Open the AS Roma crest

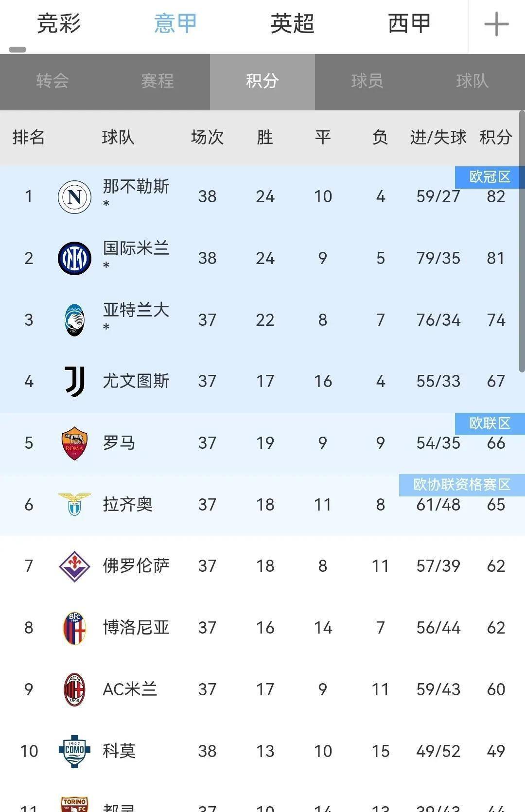(x=74, y=443)
